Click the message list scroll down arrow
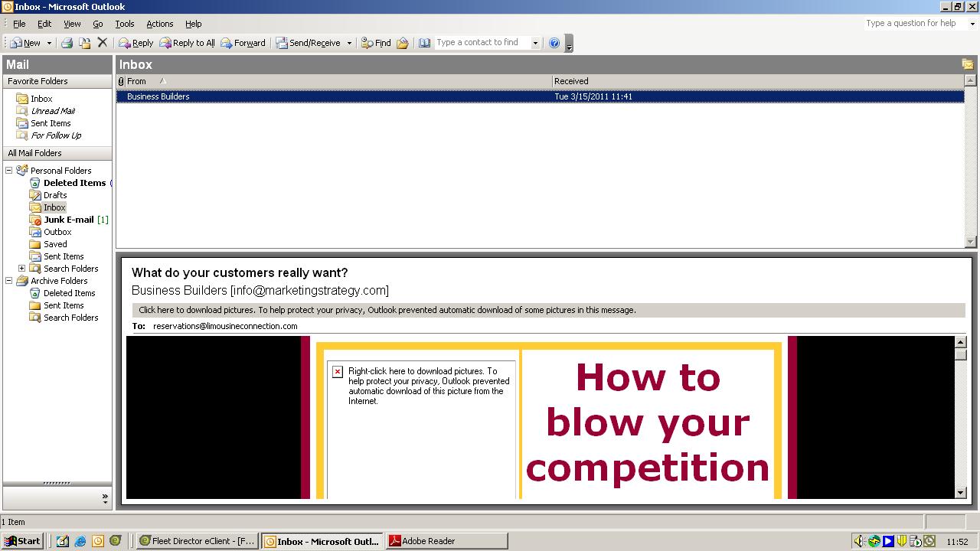This screenshot has width=980, height=551. coord(970,242)
